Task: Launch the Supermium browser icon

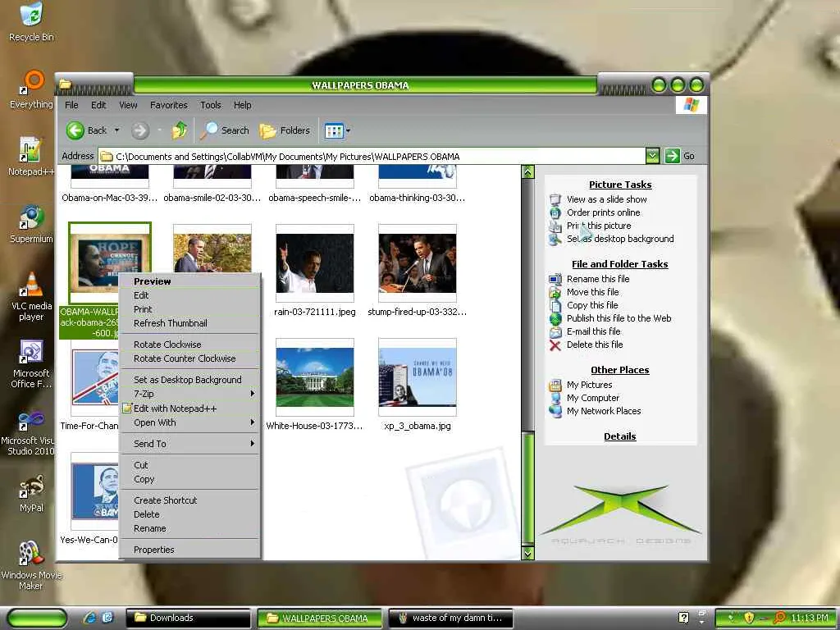Action: 31,225
